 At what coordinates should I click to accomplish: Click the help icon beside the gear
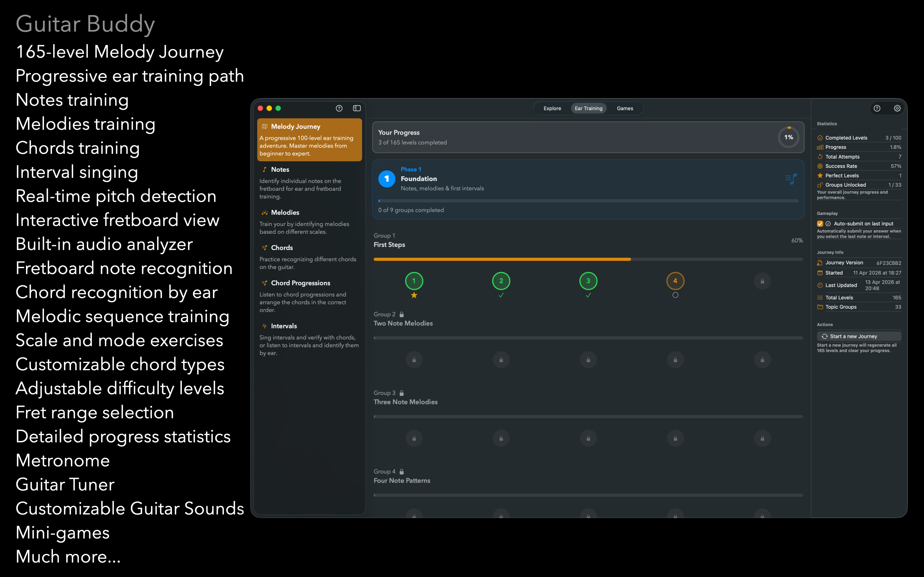click(877, 108)
